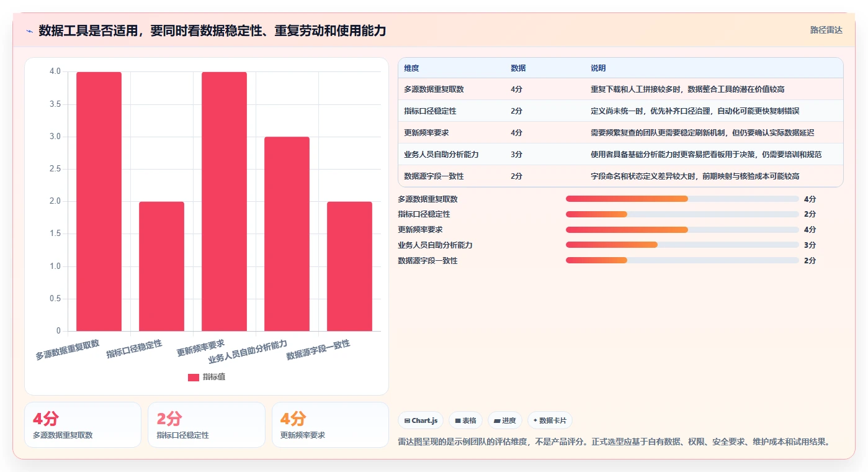Click the y-axis value 4.0
This screenshot has width=868, height=472.
click(55, 72)
